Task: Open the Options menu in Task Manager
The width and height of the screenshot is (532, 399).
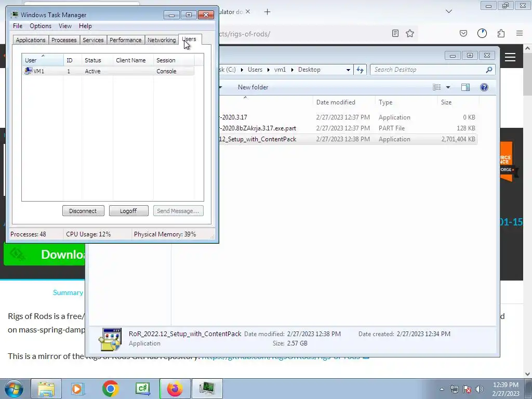Action: pos(41,26)
